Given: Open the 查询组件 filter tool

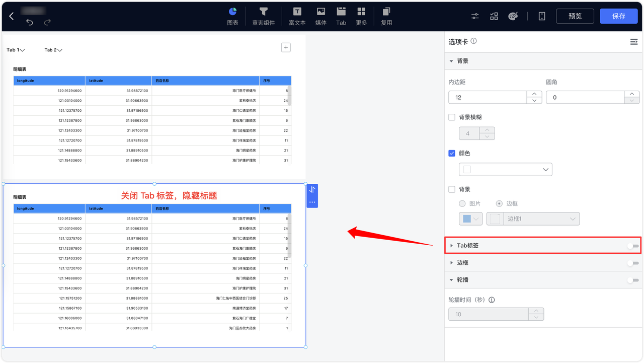Looking at the screenshot, I should point(263,16).
